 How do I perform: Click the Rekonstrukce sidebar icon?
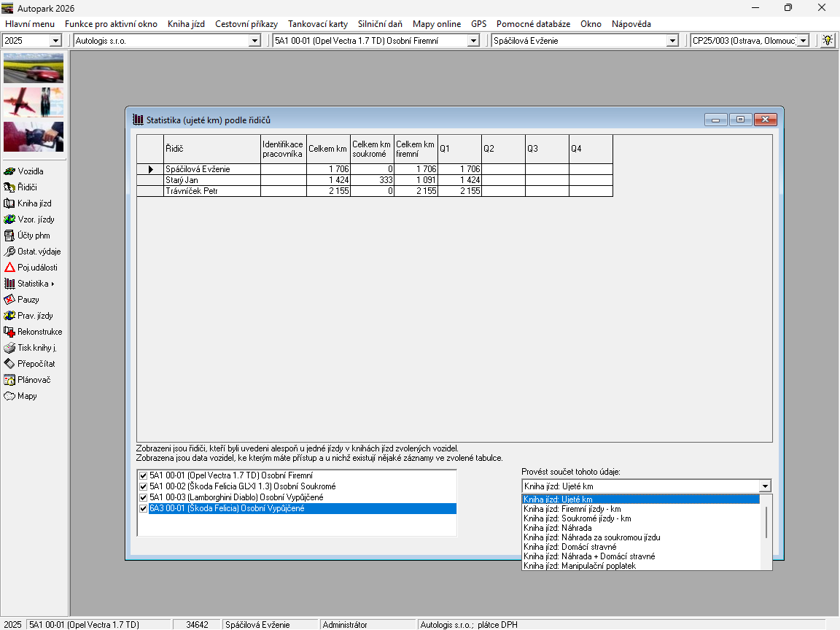click(10, 332)
